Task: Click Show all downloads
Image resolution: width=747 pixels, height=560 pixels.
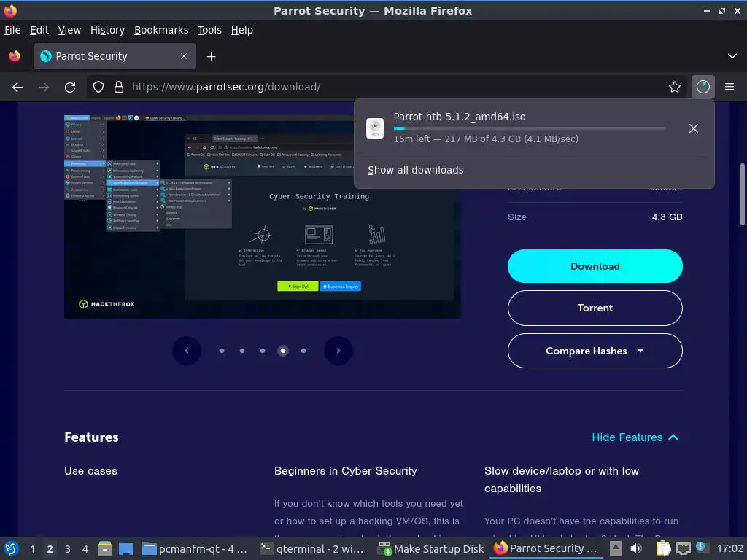Action: pyautogui.click(x=415, y=170)
